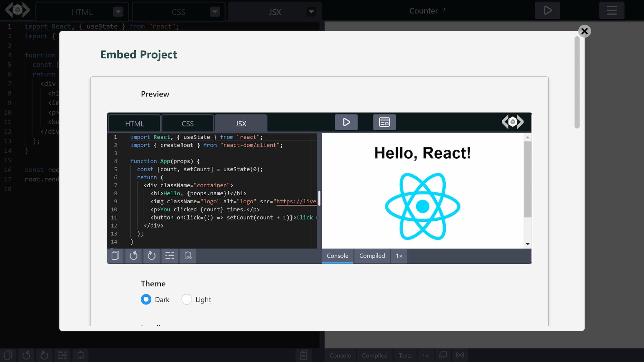Click the 1x zoom level indicator
The height and width of the screenshot is (362, 644).
pyautogui.click(x=399, y=255)
